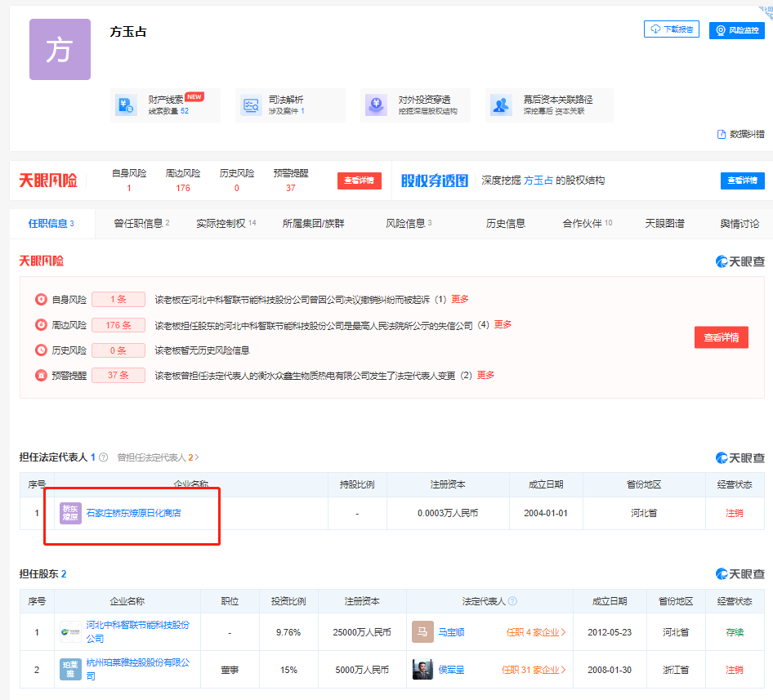Click the 对外投资穿透 investment icon
The image size is (773, 700).
377,105
